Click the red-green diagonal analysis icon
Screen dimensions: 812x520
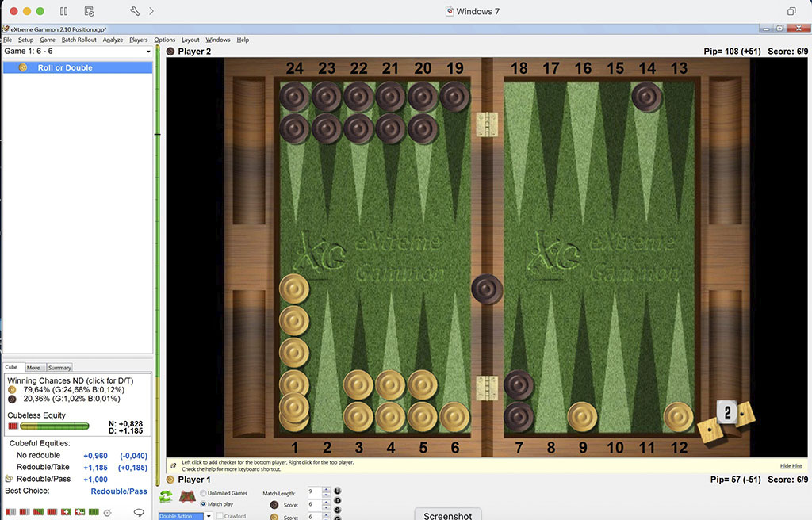point(38,512)
